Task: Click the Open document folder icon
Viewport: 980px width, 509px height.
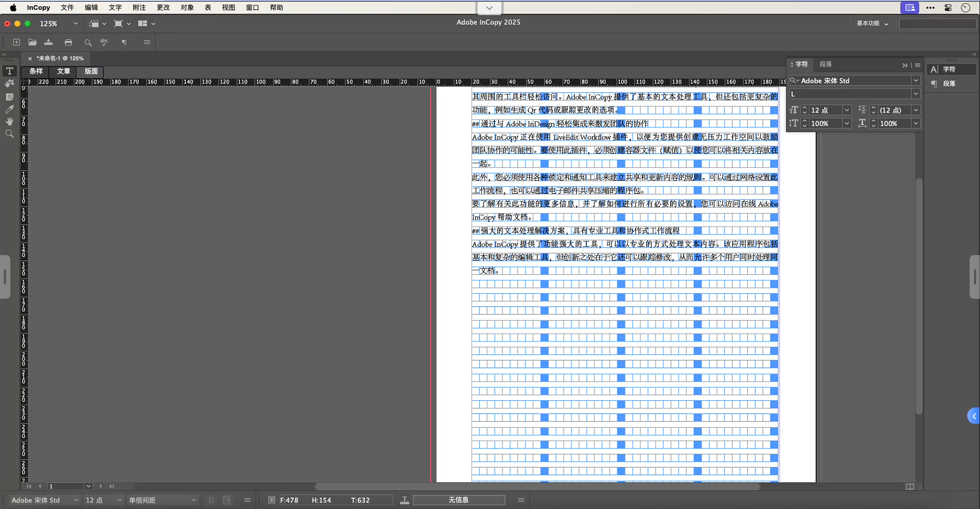Action: [33, 42]
